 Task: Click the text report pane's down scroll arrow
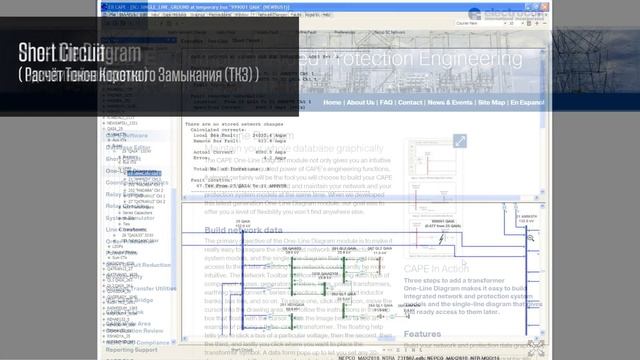click(542, 191)
